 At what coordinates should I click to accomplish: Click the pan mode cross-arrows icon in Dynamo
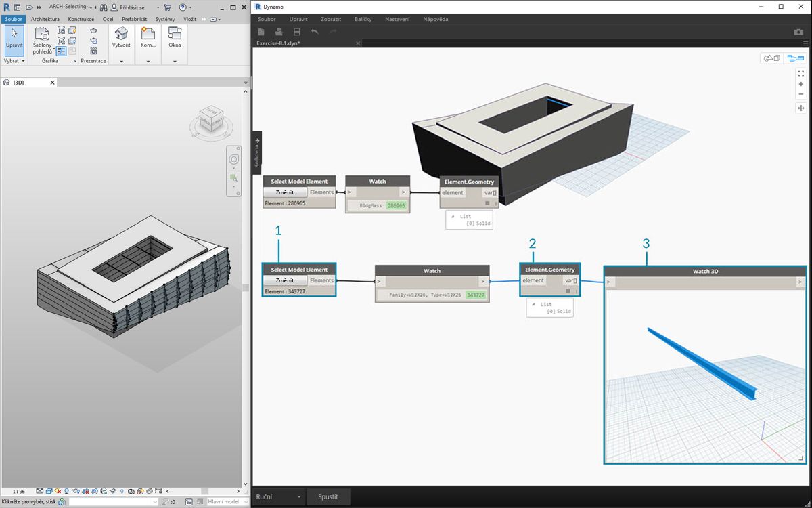[x=801, y=108]
